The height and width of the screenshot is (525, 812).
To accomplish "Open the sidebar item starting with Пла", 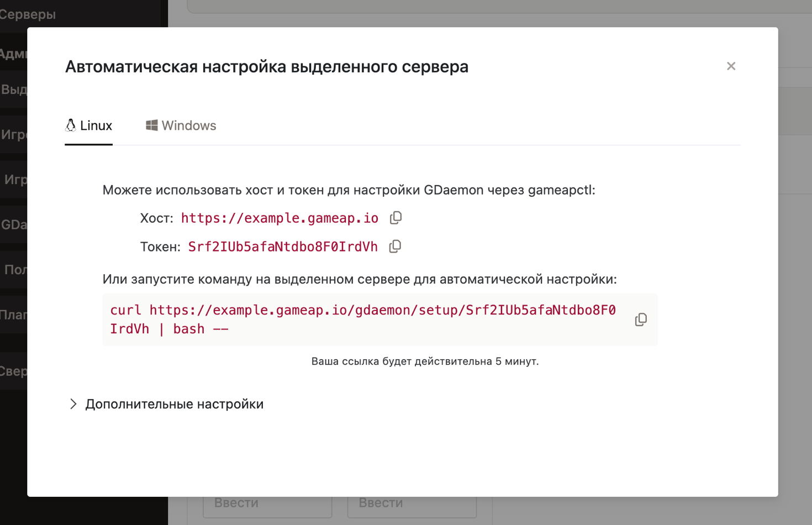I will tap(13, 315).
